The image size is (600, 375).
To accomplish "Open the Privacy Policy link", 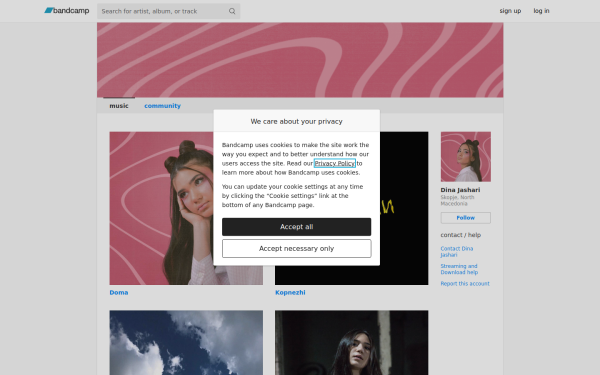I will 335,163.
